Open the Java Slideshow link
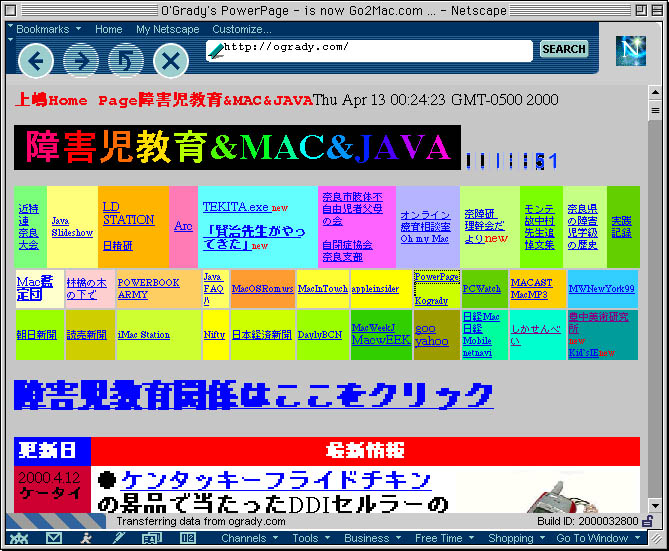Image resolution: width=669 pixels, height=551 pixels. [72, 227]
